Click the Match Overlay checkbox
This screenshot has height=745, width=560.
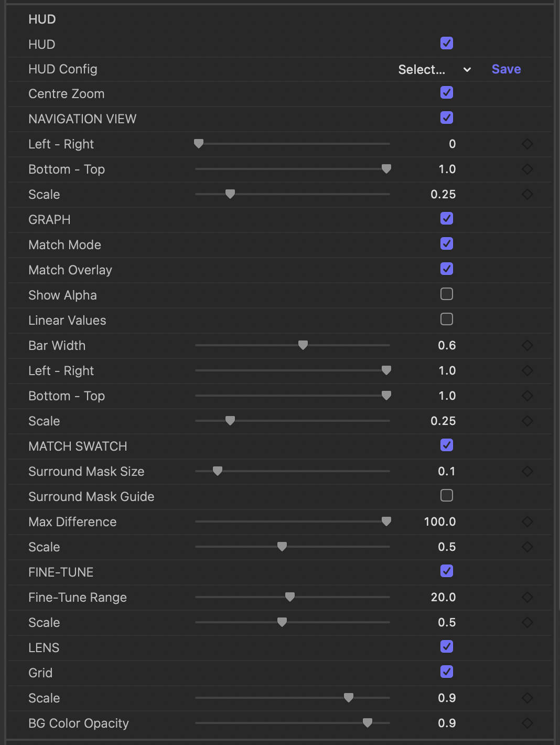coord(447,269)
